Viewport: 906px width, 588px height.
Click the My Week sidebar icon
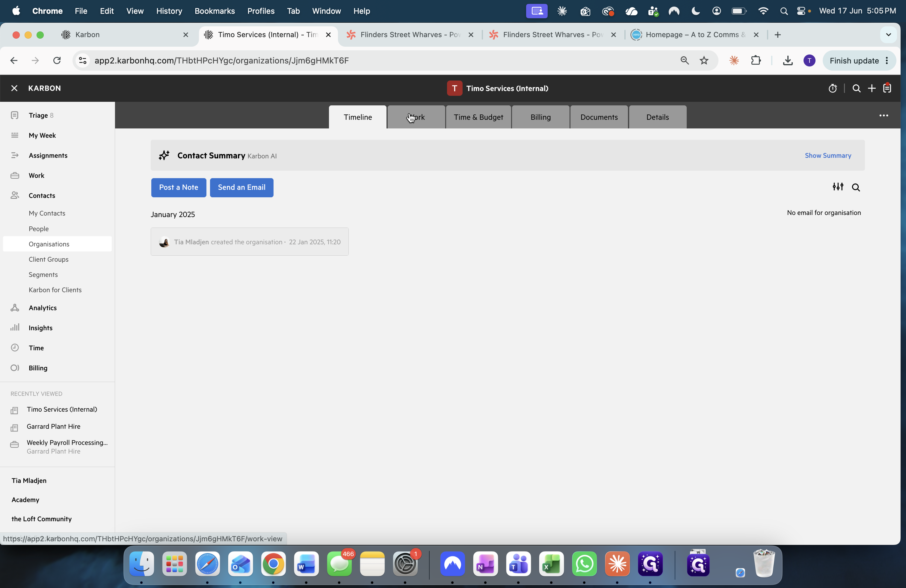(15, 135)
